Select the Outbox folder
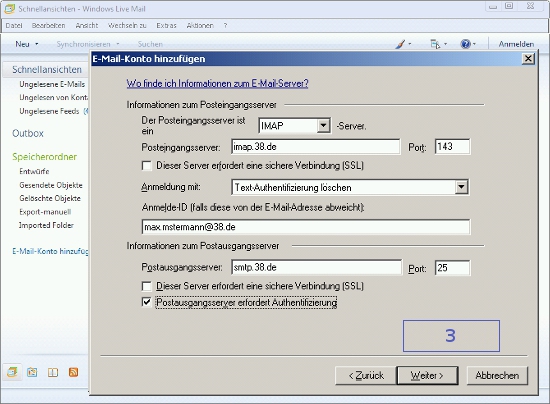The height and width of the screenshot is (404, 550). [28, 133]
